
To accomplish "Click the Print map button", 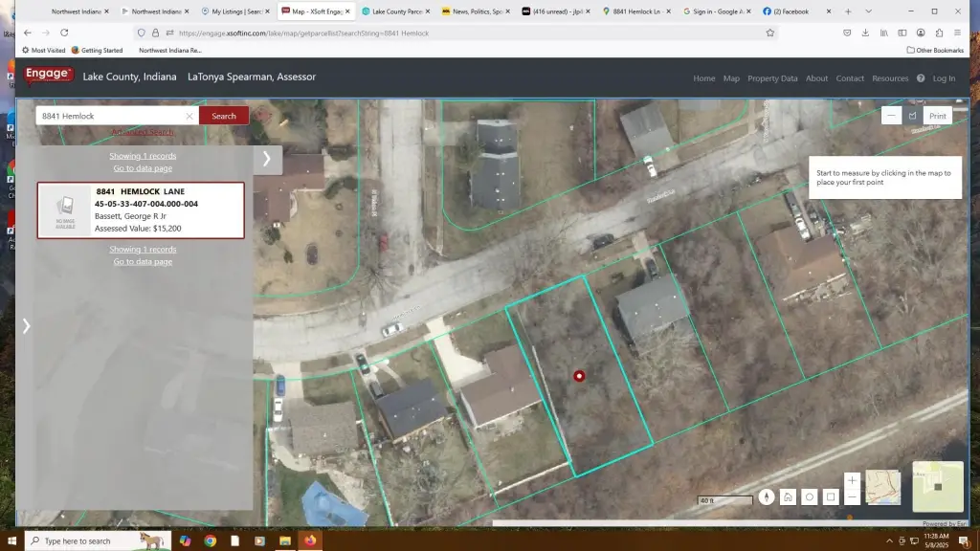I will (937, 116).
